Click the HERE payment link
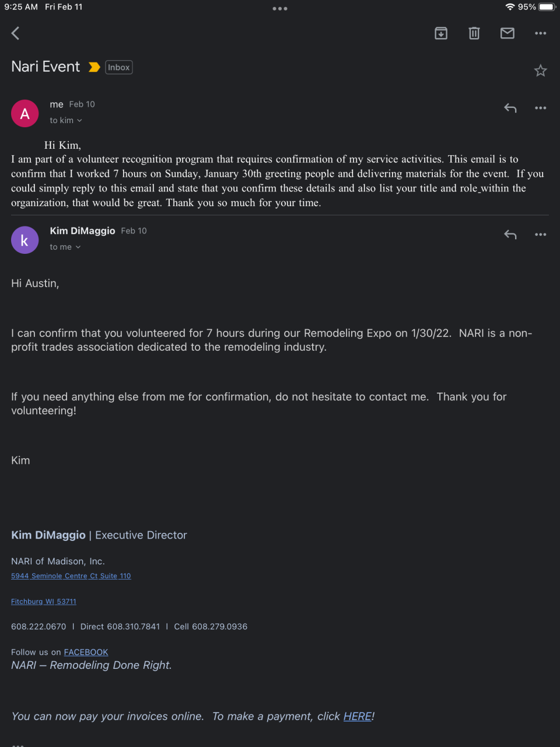 [357, 716]
